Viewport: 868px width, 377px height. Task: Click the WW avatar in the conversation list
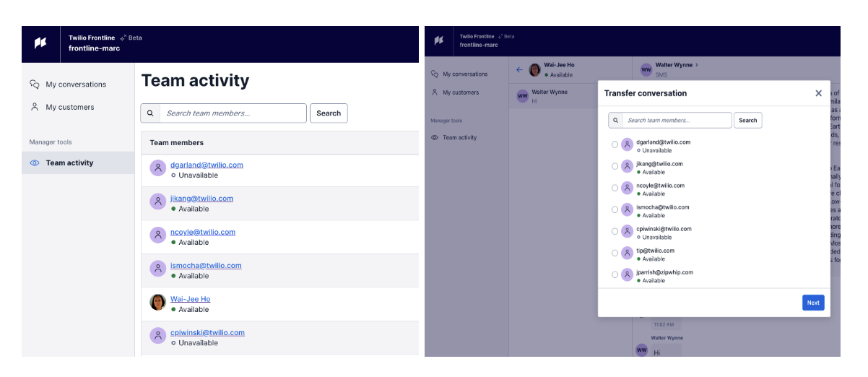(x=522, y=96)
